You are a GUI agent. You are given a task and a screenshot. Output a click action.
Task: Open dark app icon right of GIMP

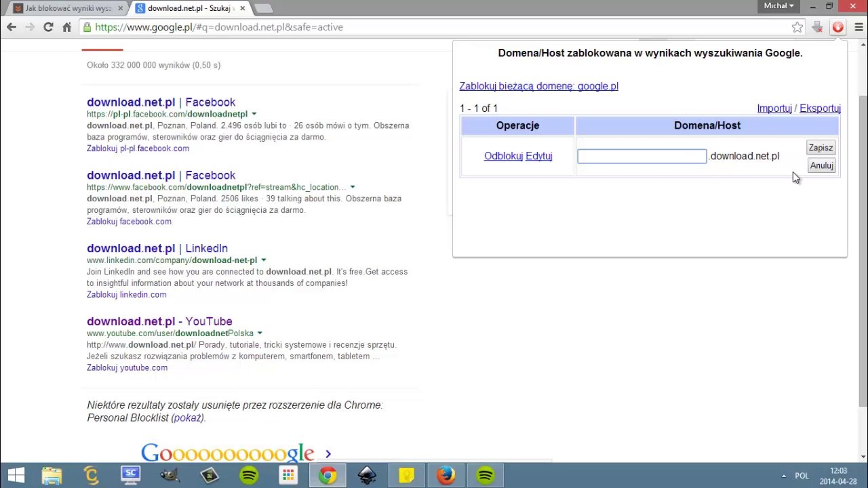[210, 475]
